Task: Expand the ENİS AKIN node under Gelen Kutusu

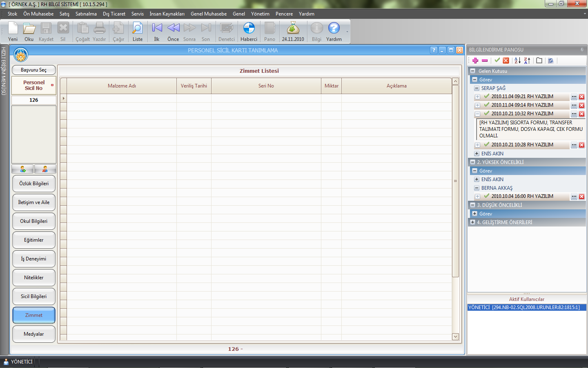Action: coord(477,154)
